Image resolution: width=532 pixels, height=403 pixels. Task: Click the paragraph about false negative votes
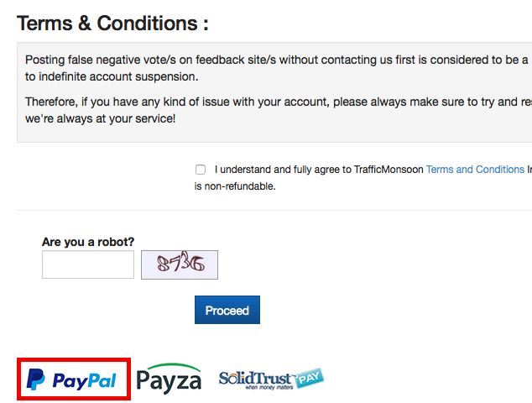tap(279, 68)
